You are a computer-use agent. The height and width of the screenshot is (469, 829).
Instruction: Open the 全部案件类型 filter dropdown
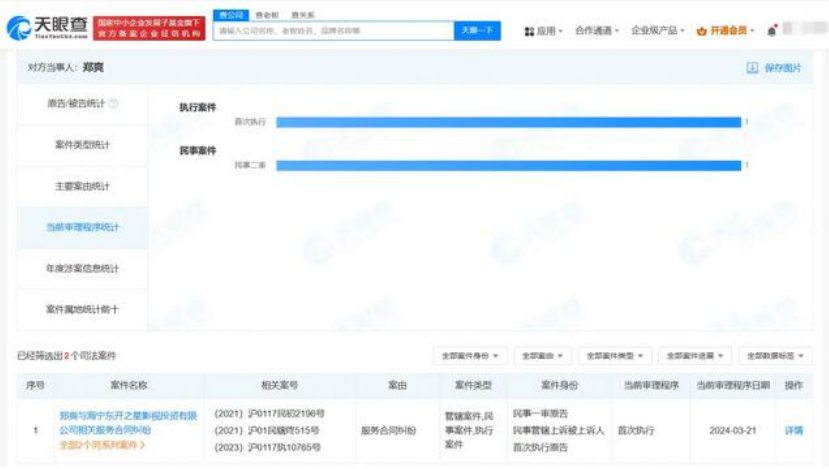coord(615,356)
